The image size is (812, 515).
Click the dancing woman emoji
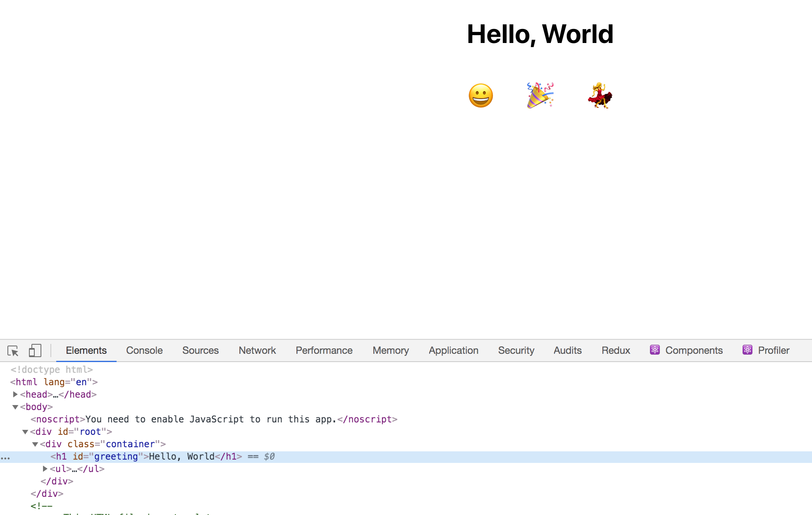(600, 95)
